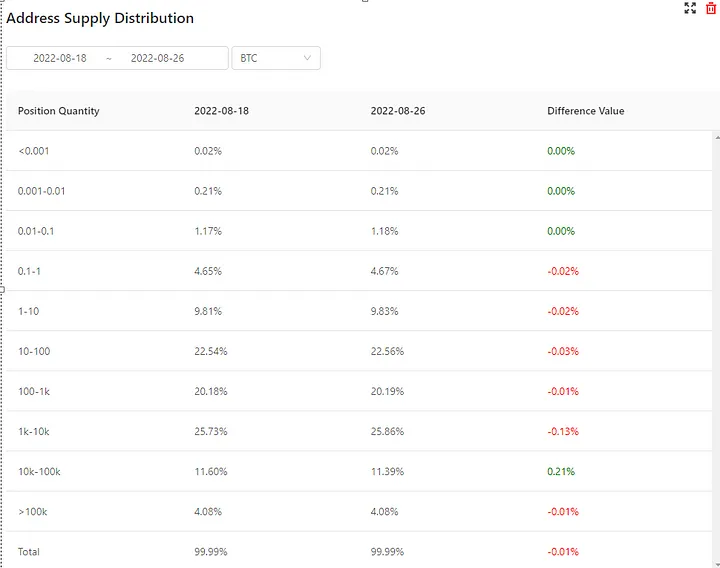
Task: Click the end date 2022-08-26 field
Action: (158, 58)
